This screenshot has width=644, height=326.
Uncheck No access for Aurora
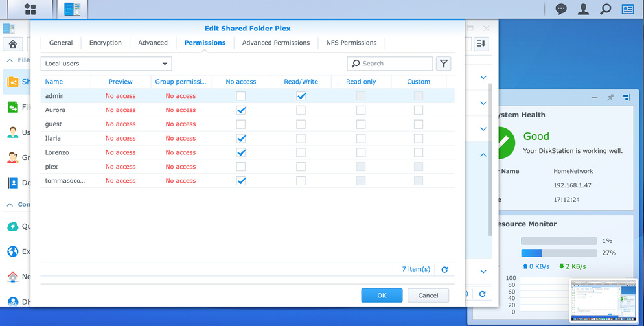tap(241, 110)
